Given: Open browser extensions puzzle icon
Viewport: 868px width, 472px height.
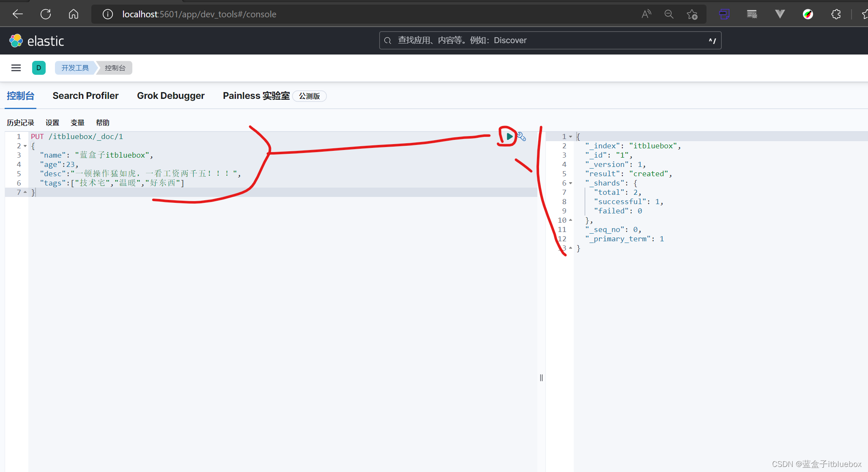Looking at the screenshot, I should click(x=836, y=14).
